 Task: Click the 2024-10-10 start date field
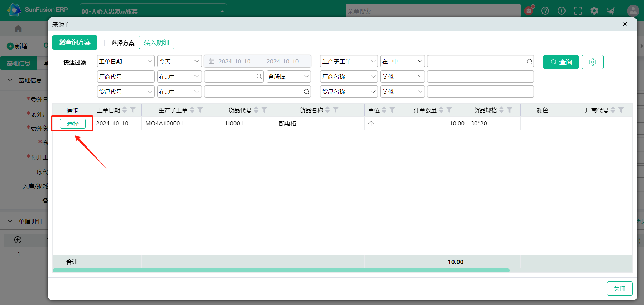click(234, 61)
